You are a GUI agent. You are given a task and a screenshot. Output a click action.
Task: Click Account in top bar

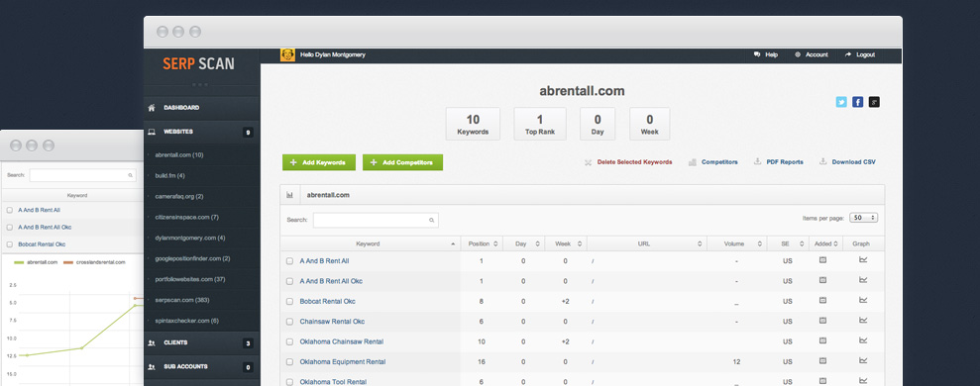812,55
